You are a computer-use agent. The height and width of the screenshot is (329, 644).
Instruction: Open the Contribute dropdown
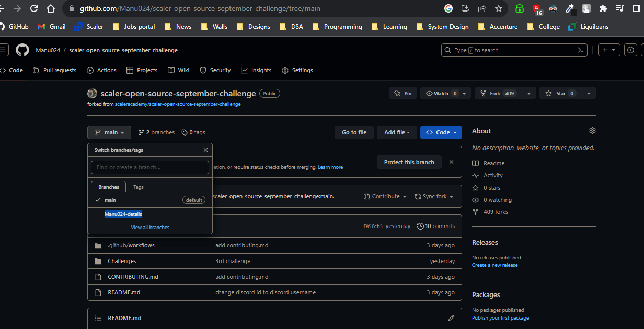(385, 196)
